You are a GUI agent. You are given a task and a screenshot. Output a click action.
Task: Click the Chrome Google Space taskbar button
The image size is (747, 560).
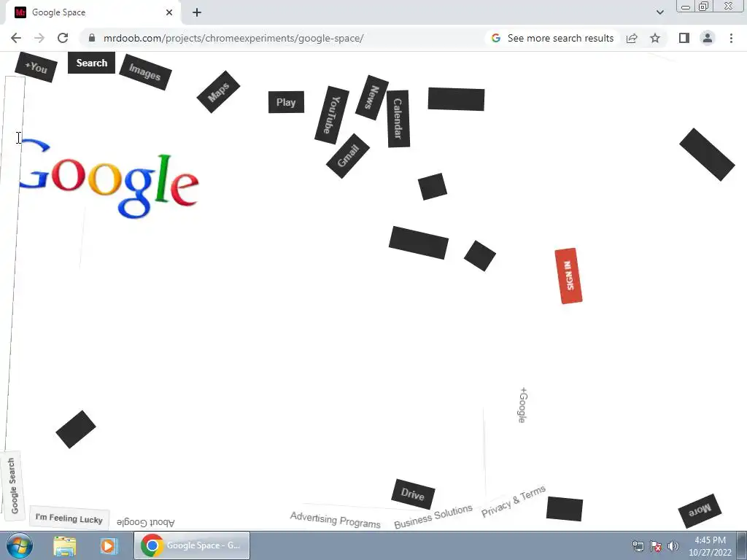point(192,545)
